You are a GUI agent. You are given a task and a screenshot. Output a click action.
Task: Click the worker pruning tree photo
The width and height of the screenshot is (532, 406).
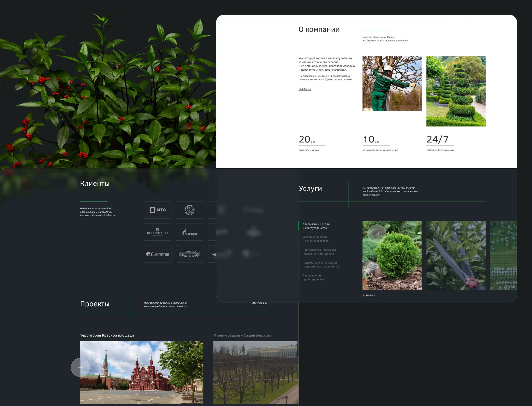[x=392, y=83]
